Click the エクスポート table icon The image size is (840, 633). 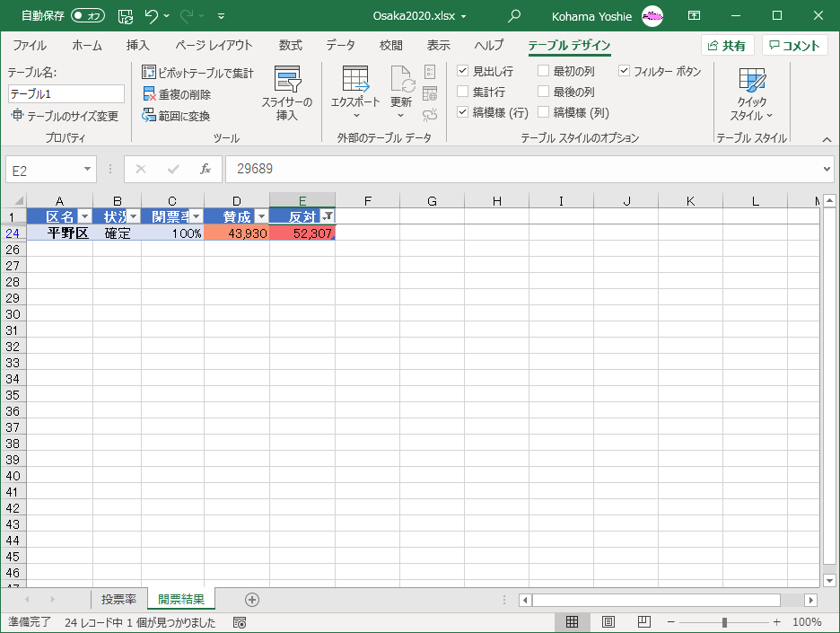355,79
